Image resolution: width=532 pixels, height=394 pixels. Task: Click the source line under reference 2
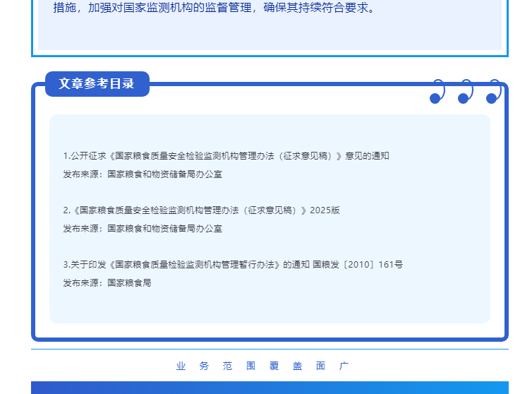click(x=143, y=228)
